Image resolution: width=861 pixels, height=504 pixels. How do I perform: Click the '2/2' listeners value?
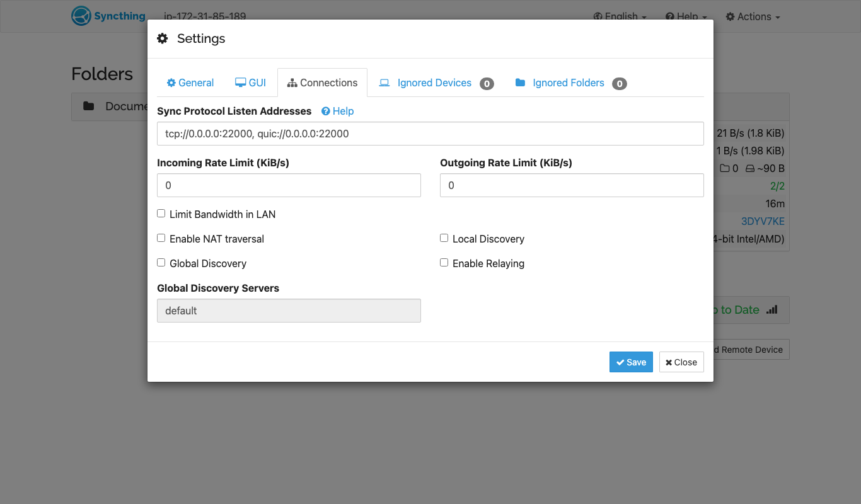(x=777, y=186)
